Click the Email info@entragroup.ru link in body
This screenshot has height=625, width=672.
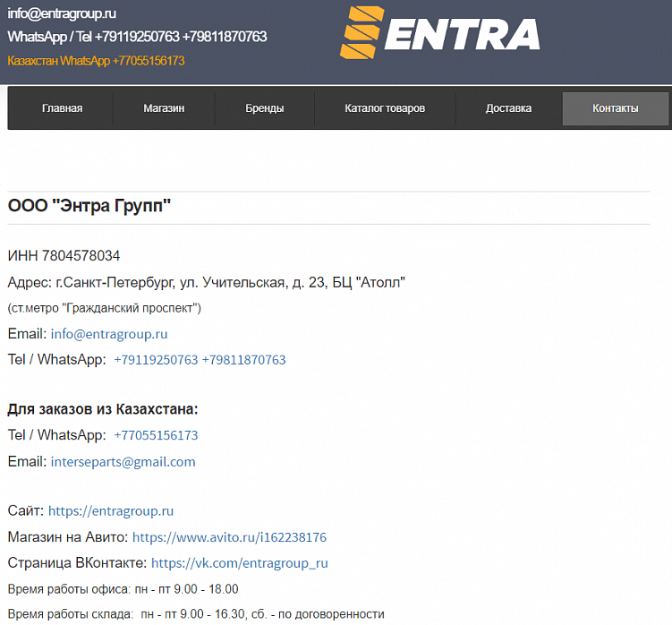pyautogui.click(x=109, y=334)
